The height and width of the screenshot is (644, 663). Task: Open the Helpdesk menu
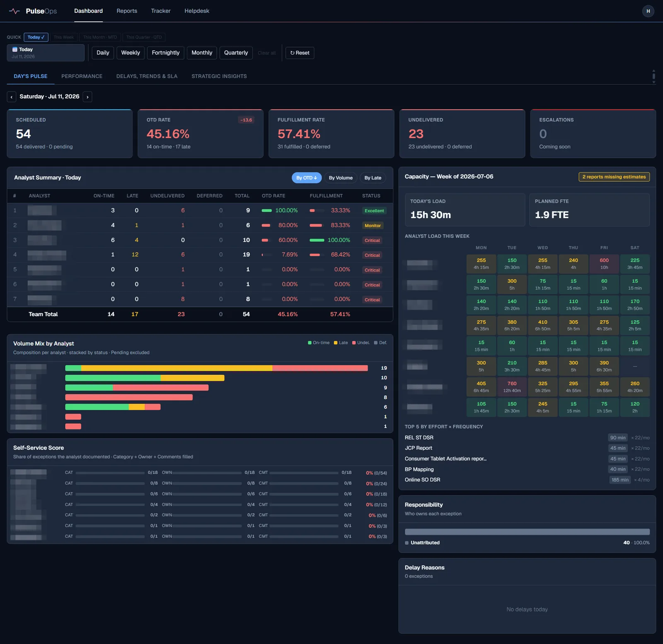pyautogui.click(x=197, y=11)
